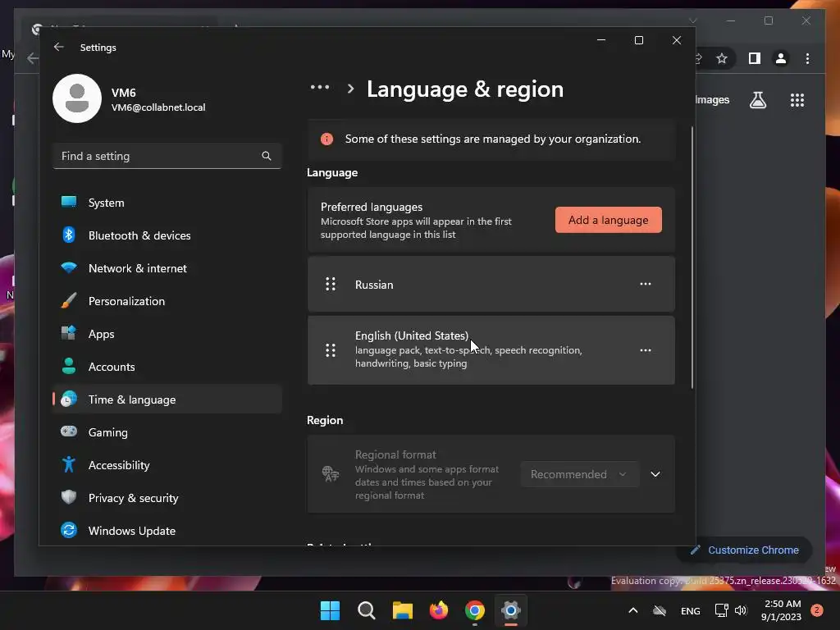The width and height of the screenshot is (840, 630).
Task: Select the Russian language row
Action: [491, 284]
